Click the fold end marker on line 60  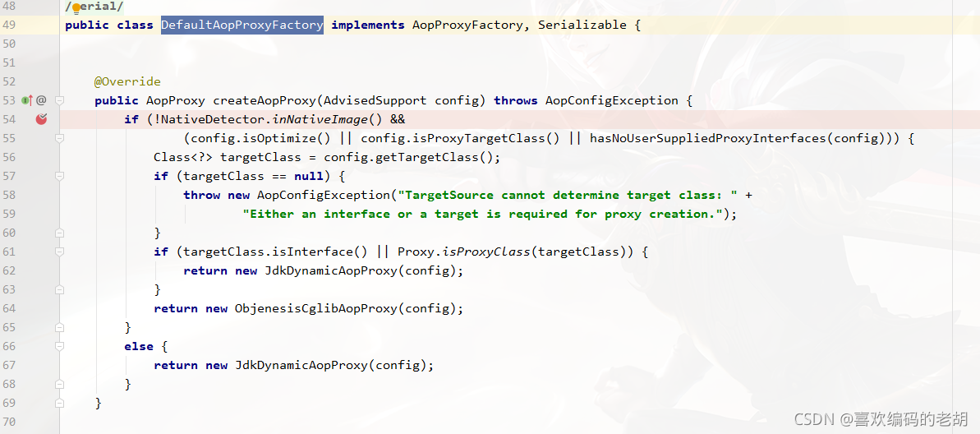tap(59, 233)
